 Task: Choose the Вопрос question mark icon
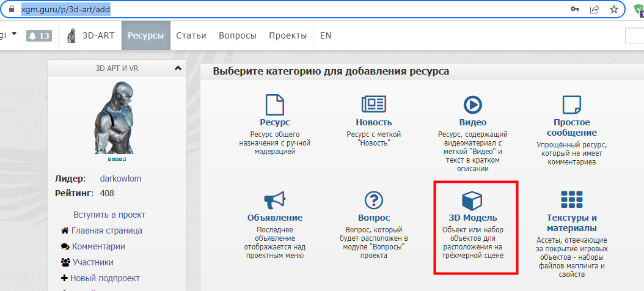click(374, 200)
